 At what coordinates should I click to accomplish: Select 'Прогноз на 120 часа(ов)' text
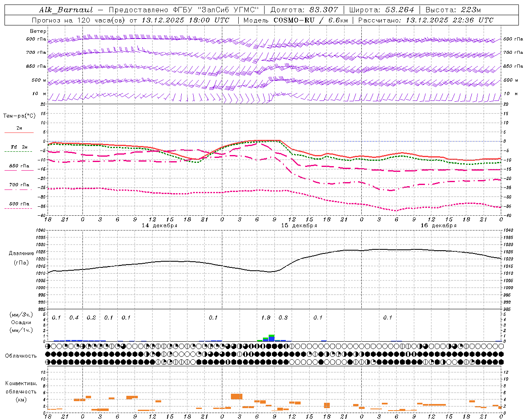(79, 20)
